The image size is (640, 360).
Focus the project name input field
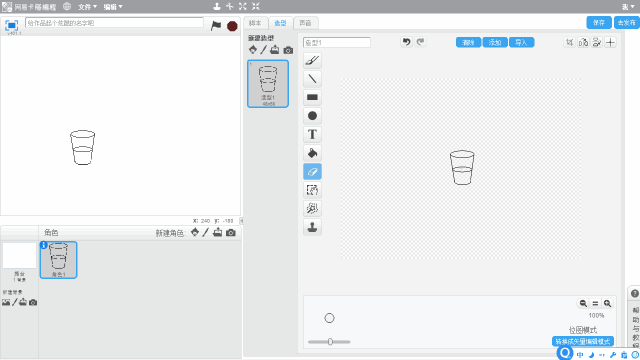(x=114, y=23)
